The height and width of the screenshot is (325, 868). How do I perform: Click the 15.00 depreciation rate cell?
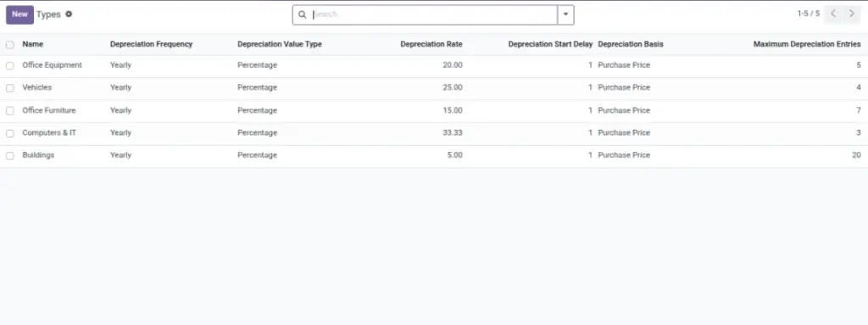[453, 110]
